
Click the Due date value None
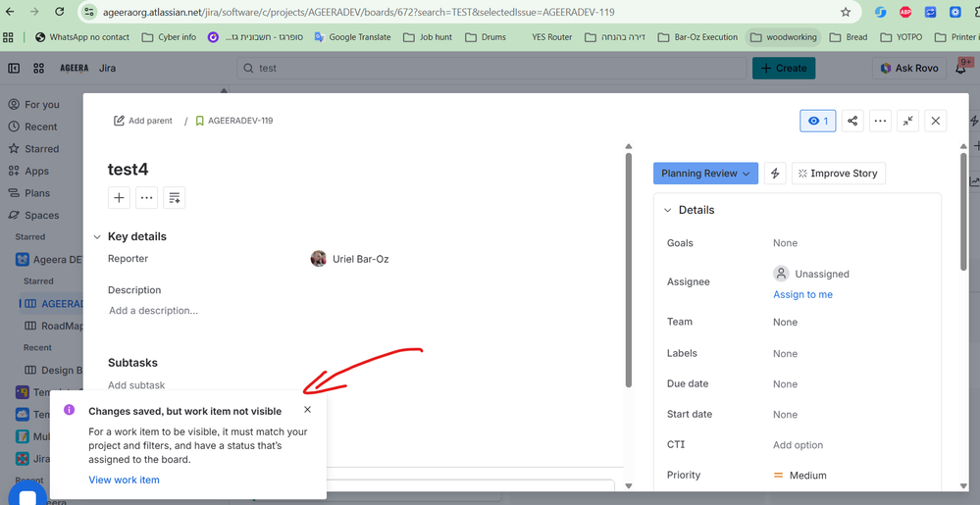pyautogui.click(x=785, y=383)
